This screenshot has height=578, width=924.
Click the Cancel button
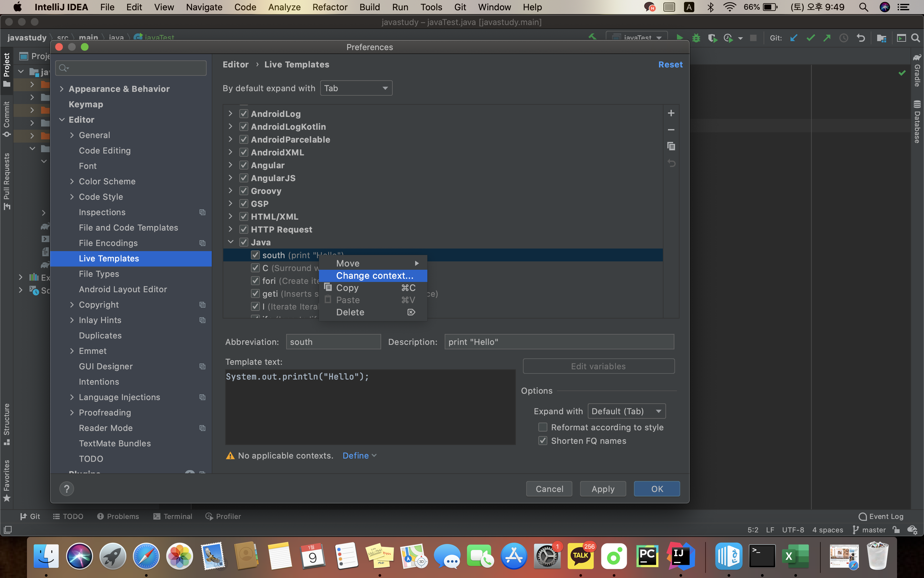coord(549,488)
